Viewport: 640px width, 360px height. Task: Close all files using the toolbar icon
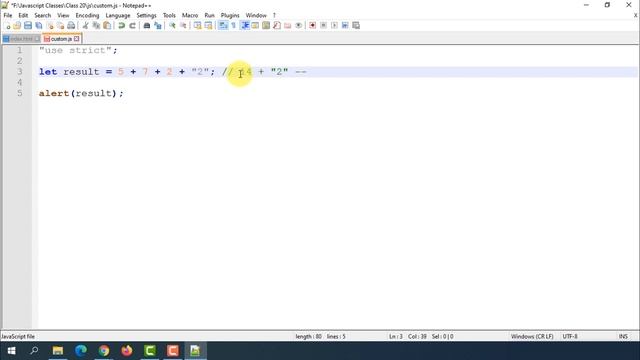pos(60,26)
